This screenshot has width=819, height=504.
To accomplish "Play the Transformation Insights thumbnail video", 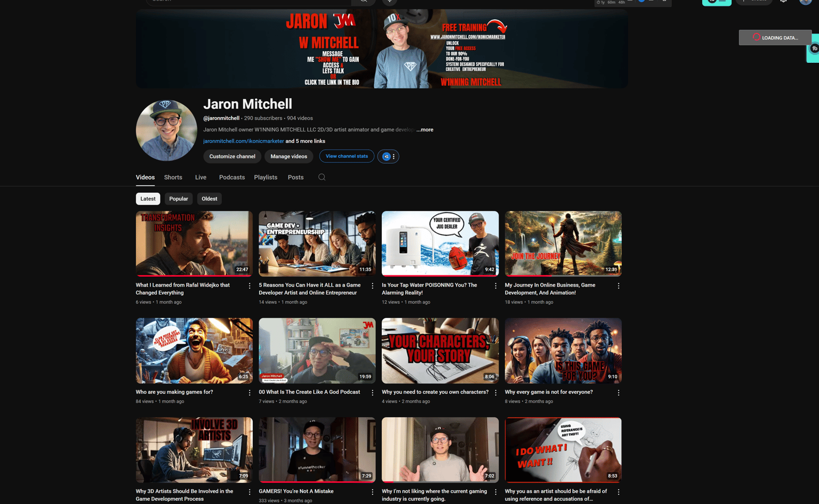I will 194,243.
